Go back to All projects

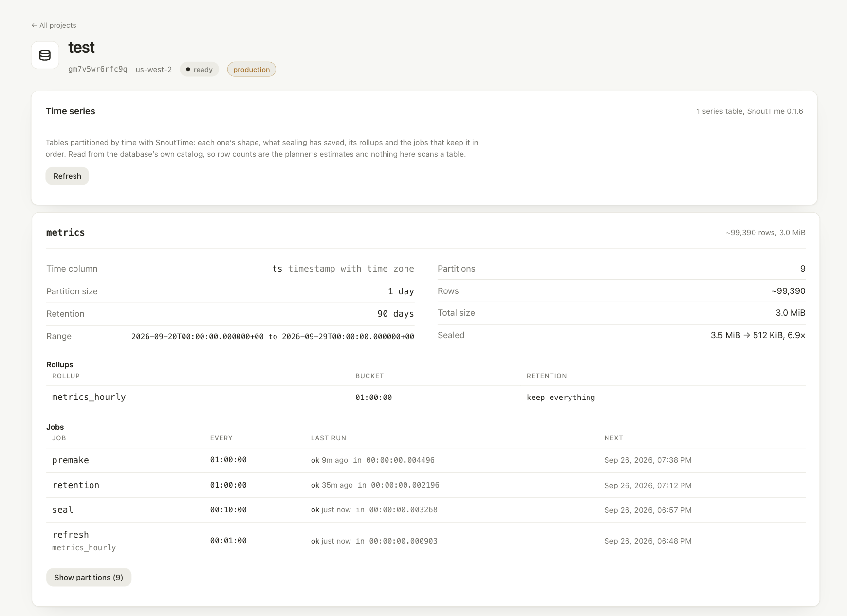(54, 25)
